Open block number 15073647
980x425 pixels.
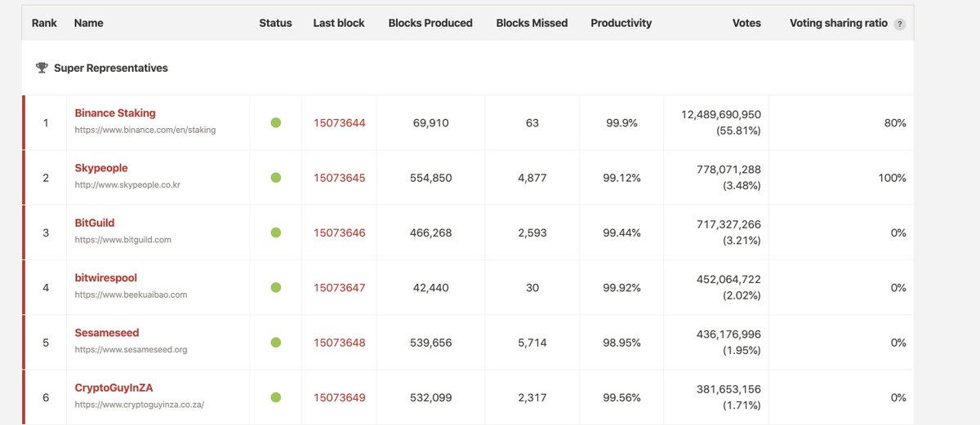tap(340, 288)
